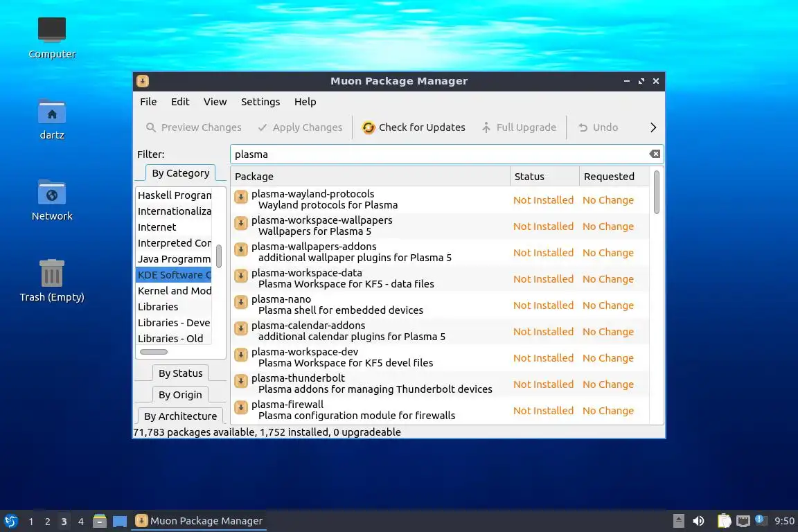This screenshot has height=532, width=798.
Task: Select the Libraries category
Action: (x=174, y=306)
